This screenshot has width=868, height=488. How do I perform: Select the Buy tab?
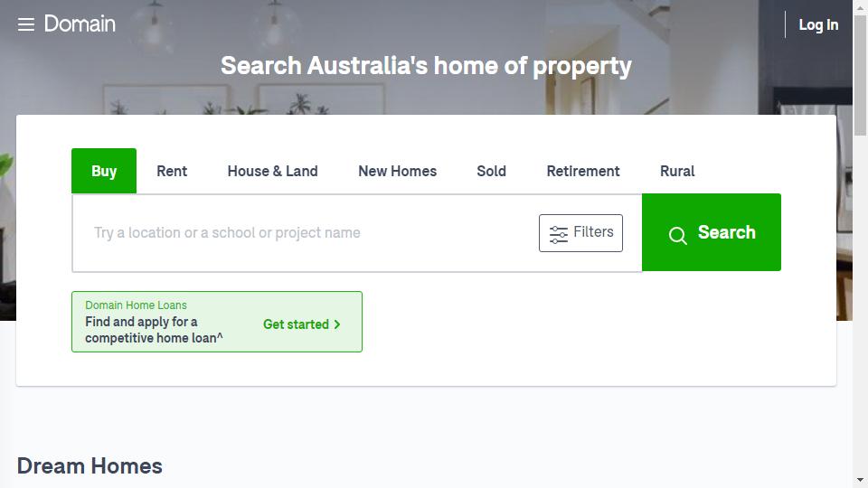pos(104,171)
